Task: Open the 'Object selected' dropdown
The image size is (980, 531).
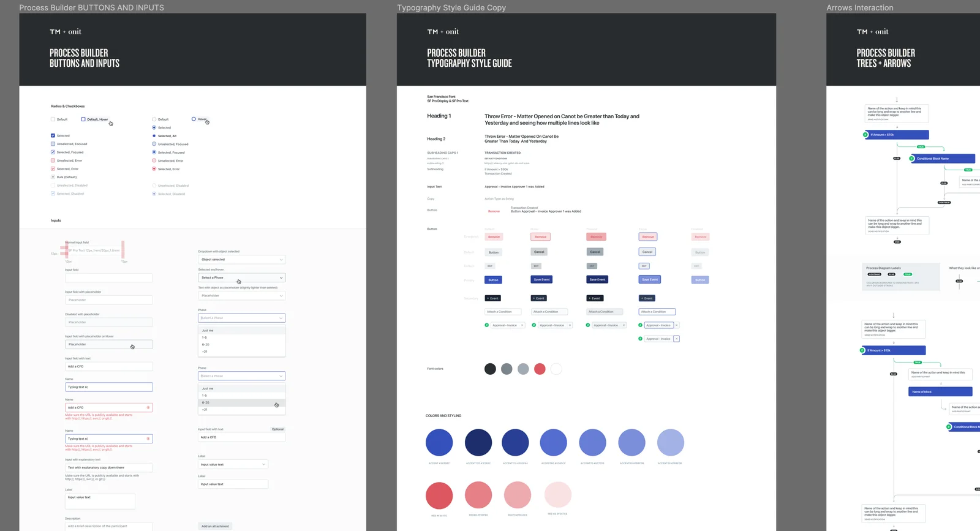Action: 241,260
